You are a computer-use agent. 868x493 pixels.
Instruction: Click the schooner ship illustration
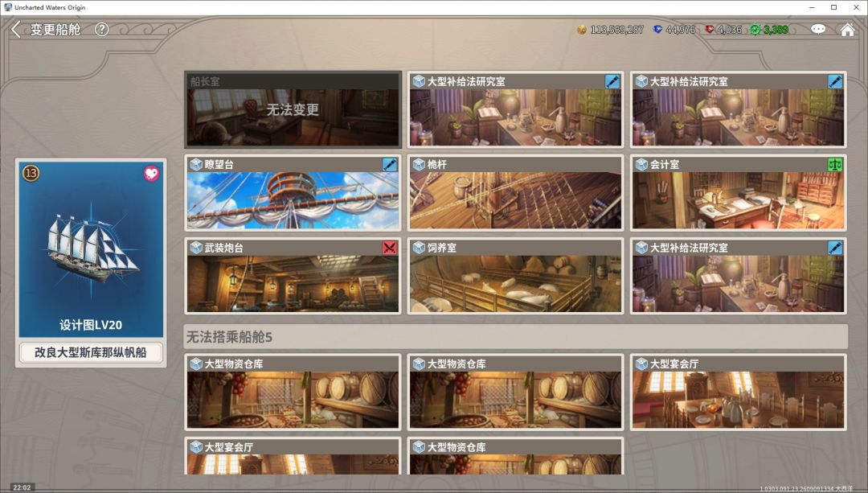(92, 249)
